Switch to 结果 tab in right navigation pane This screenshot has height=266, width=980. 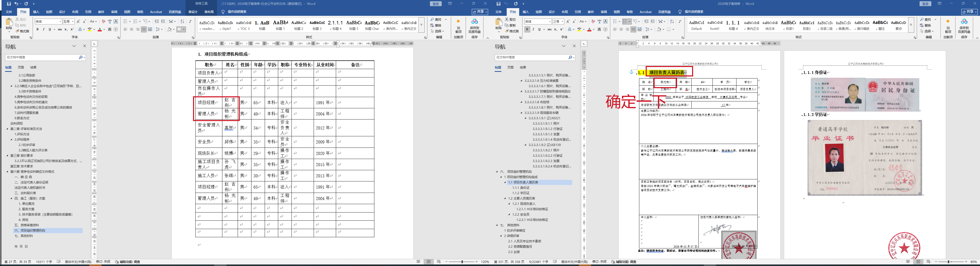523,67
